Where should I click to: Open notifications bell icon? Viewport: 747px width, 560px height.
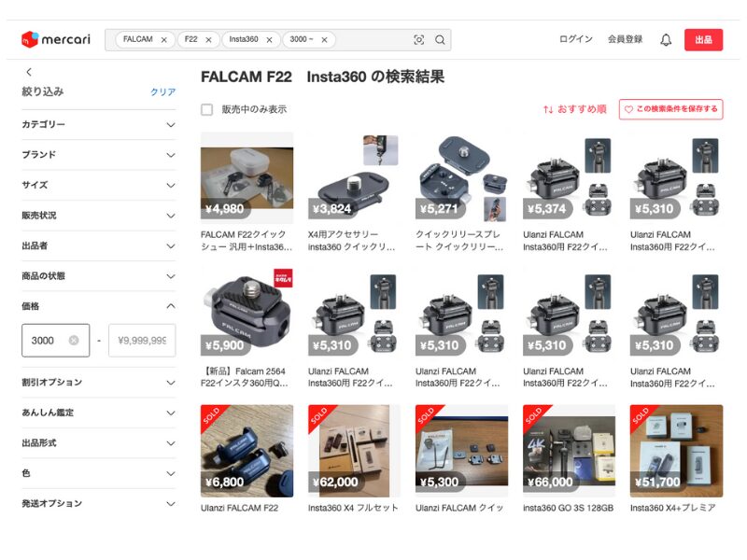[666, 40]
